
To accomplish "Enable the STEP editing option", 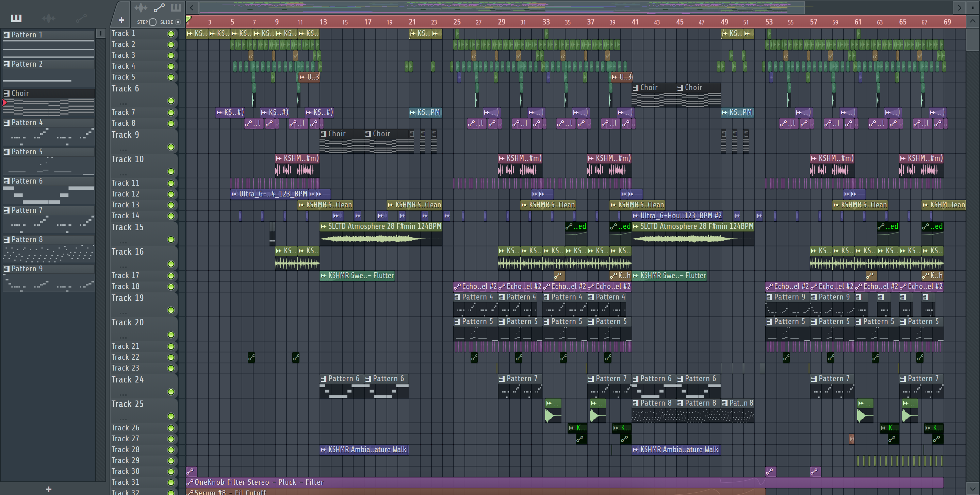I will click(x=152, y=22).
